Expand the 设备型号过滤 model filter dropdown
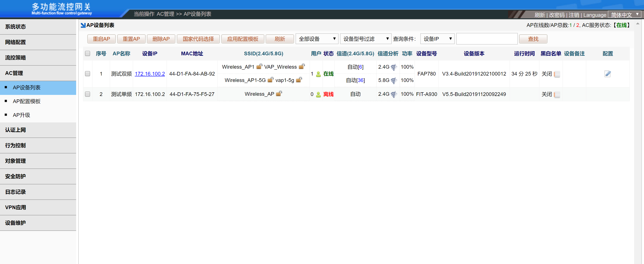Image resolution: width=644 pixels, height=264 pixels. pyautogui.click(x=365, y=39)
